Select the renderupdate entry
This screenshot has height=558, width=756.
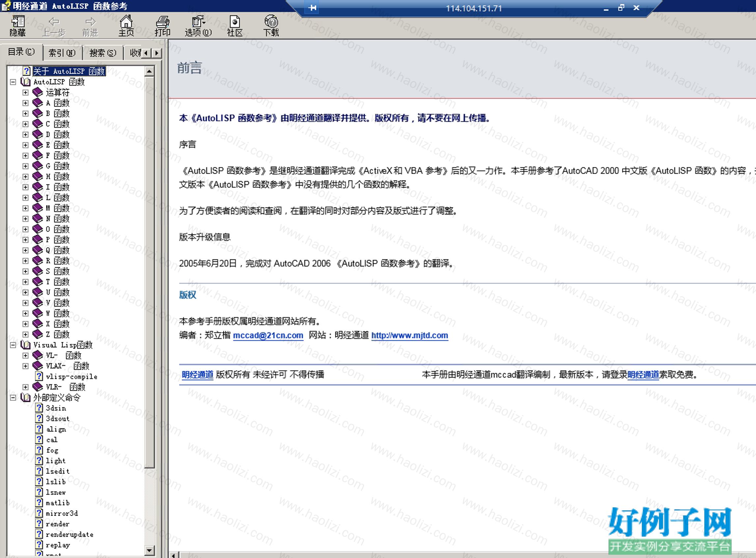pos(69,534)
